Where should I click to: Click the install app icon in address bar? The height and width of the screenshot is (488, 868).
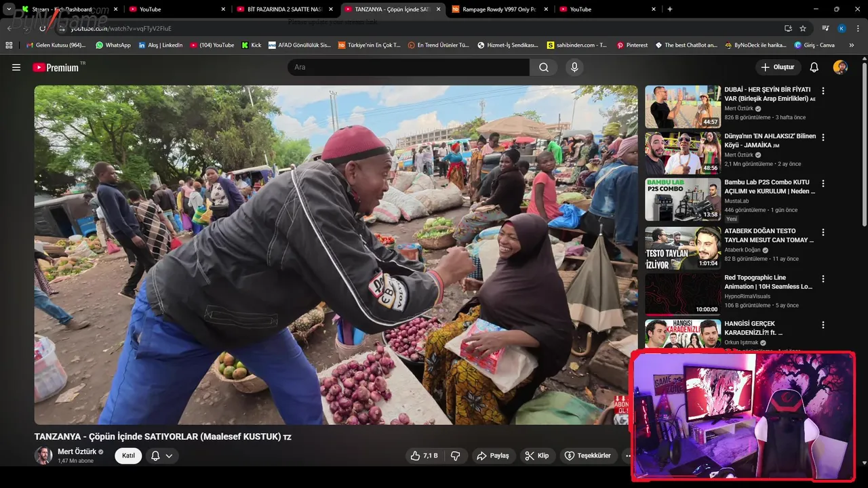click(x=788, y=28)
